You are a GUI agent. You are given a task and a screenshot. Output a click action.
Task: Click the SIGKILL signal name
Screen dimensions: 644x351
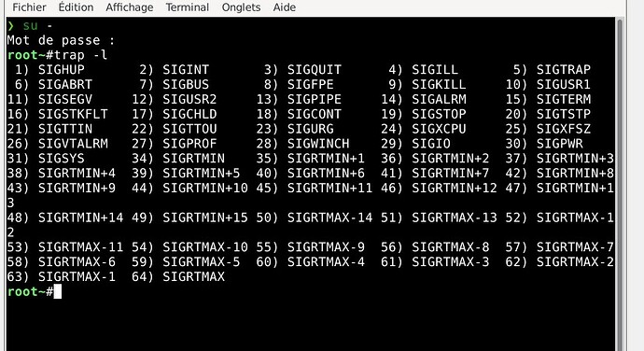(x=439, y=84)
